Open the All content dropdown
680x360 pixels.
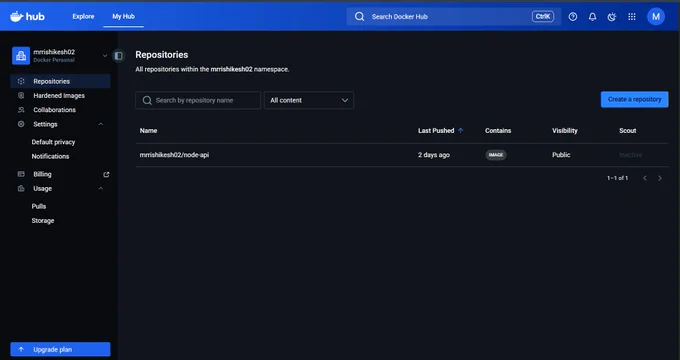pyautogui.click(x=309, y=100)
